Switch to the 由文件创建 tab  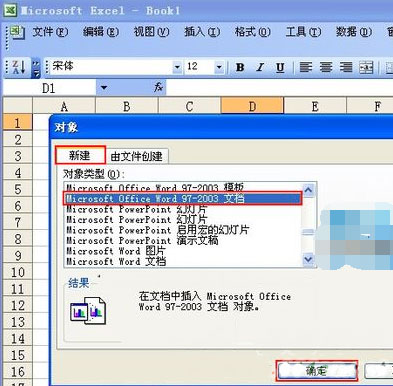pyautogui.click(x=137, y=156)
